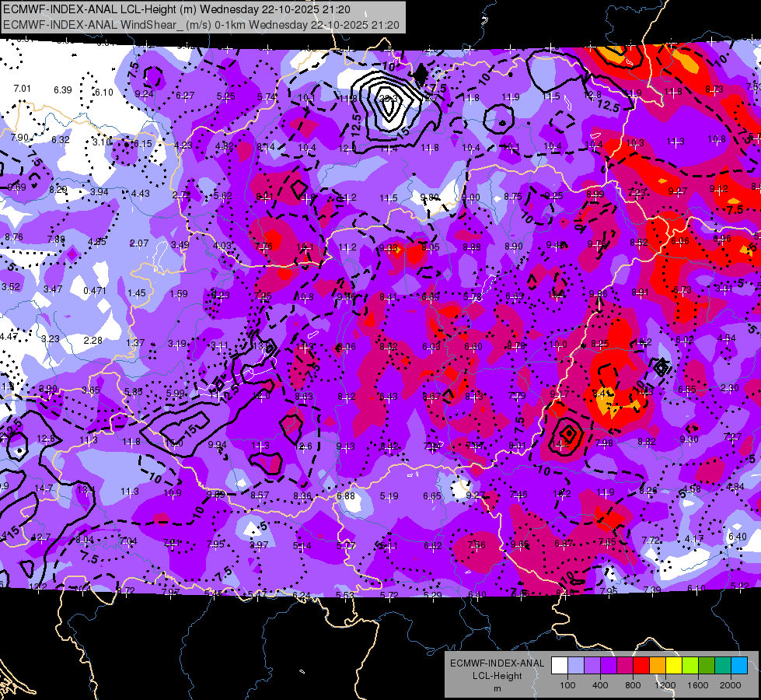Click the 5.25 wind shear value

click(225, 96)
